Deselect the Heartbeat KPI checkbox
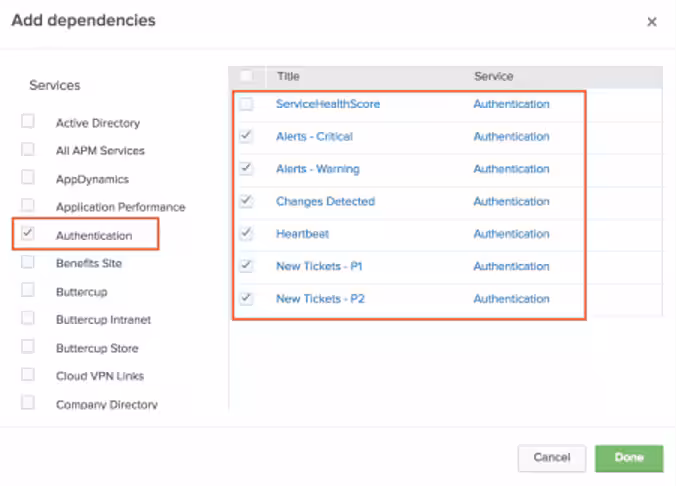The image size is (676, 486). 246,233
